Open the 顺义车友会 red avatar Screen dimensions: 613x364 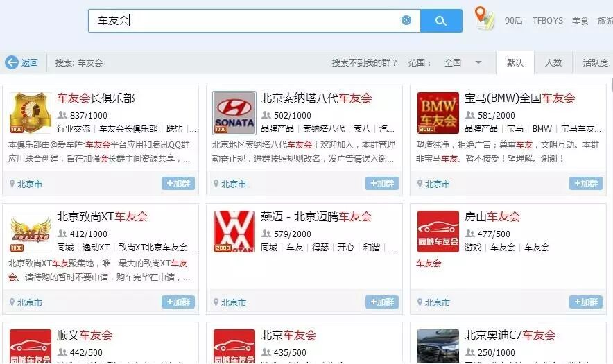[x=31, y=346]
